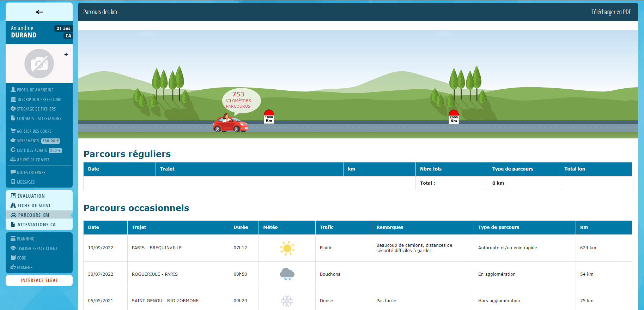The width and height of the screenshot is (644, 310).
Task: Add a profile photo with plus icon
Action: click(66, 54)
